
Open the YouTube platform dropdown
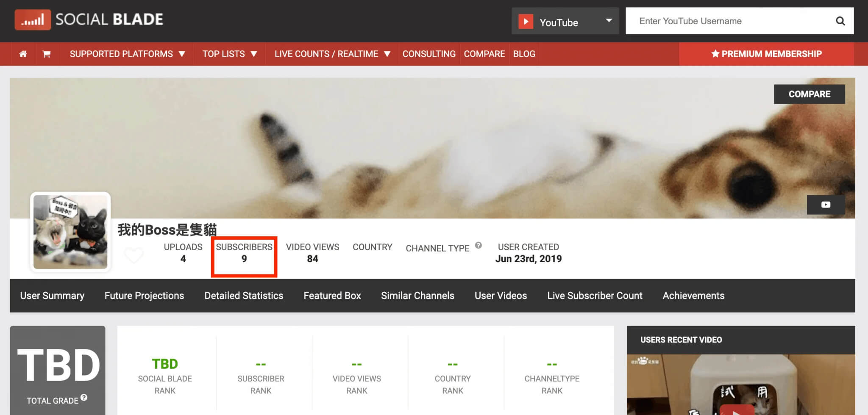click(565, 21)
